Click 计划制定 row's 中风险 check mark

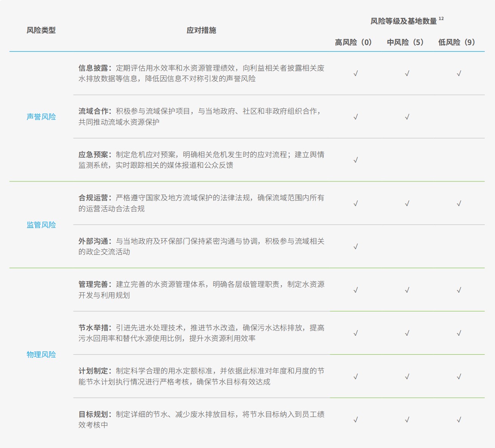coord(407,377)
